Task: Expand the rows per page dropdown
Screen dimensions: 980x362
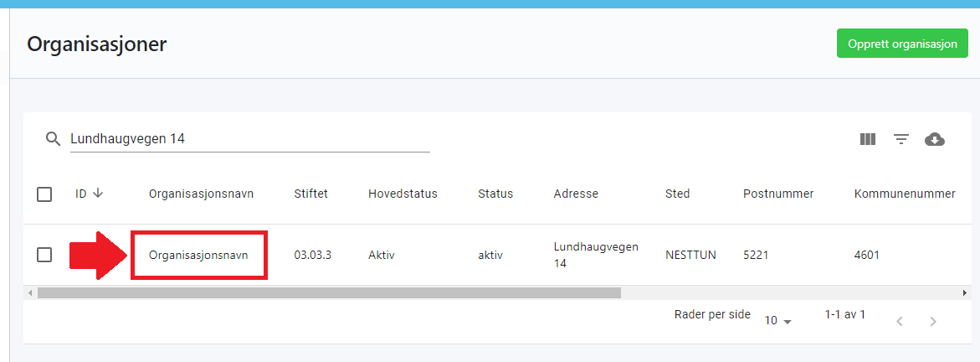Action: [x=777, y=321]
